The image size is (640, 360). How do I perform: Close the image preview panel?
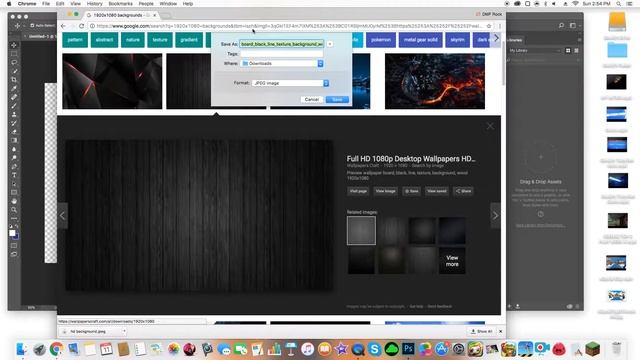coord(490,126)
